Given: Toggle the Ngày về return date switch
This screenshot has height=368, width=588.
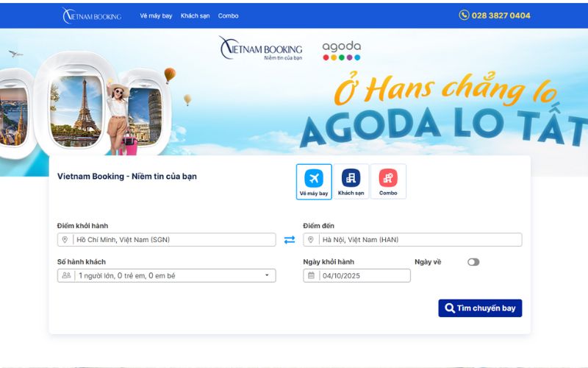Looking at the screenshot, I should 473,262.
